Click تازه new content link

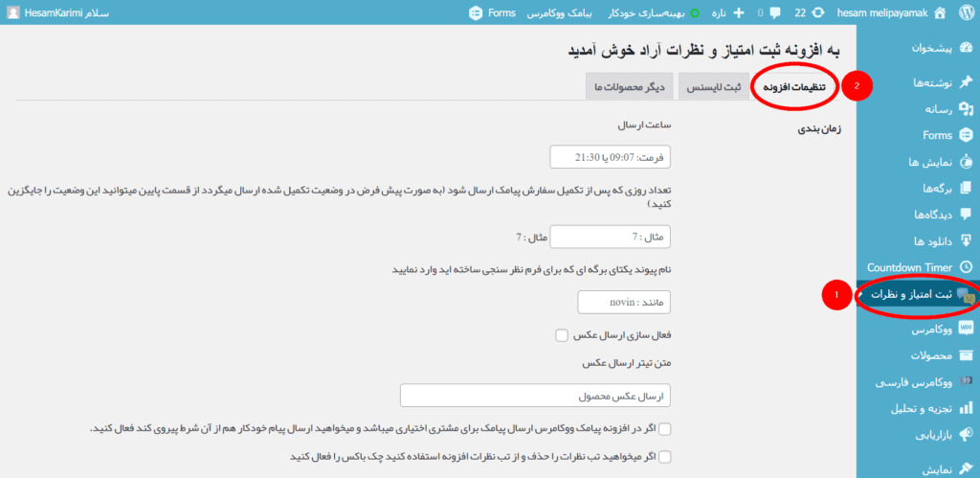pyautogui.click(x=720, y=12)
